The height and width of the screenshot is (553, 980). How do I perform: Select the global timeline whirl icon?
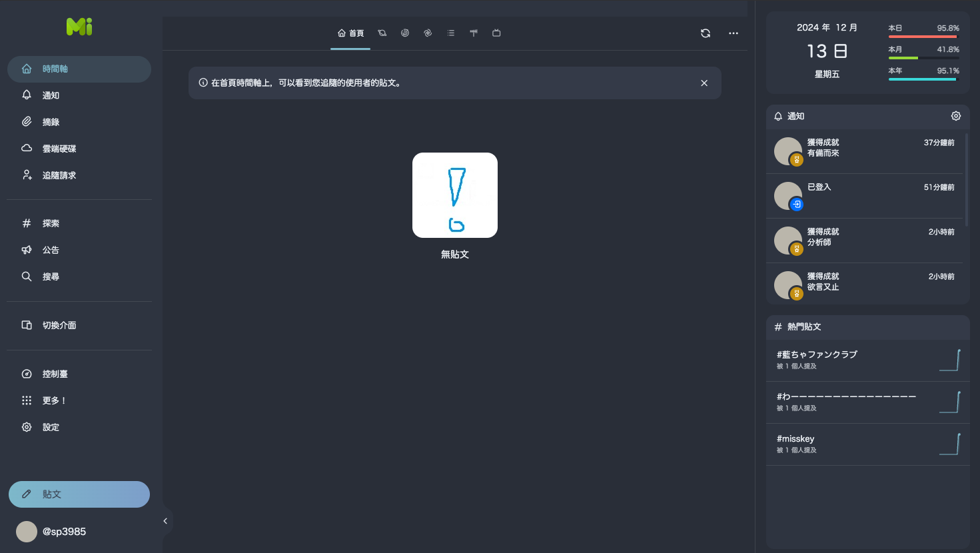coord(428,33)
